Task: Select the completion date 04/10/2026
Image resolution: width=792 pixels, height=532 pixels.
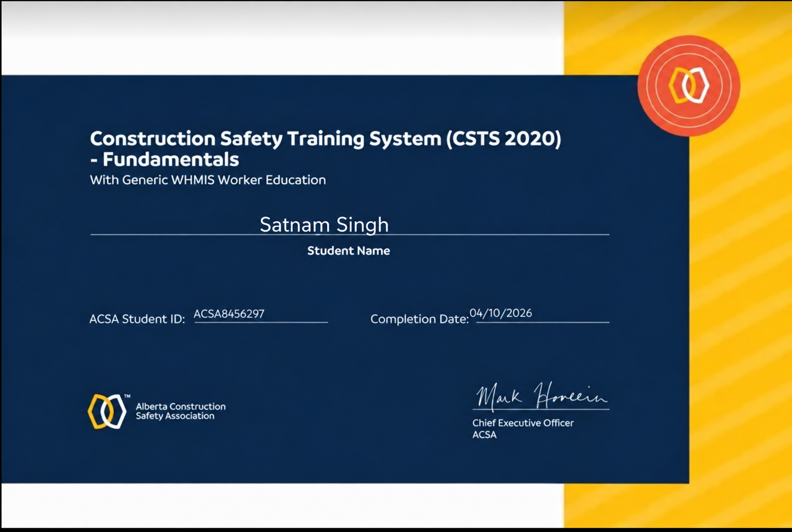Action: (x=501, y=313)
